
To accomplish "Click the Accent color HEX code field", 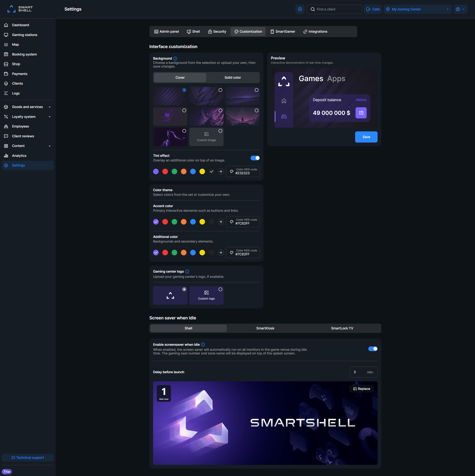I will pyautogui.click(x=243, y=222).
